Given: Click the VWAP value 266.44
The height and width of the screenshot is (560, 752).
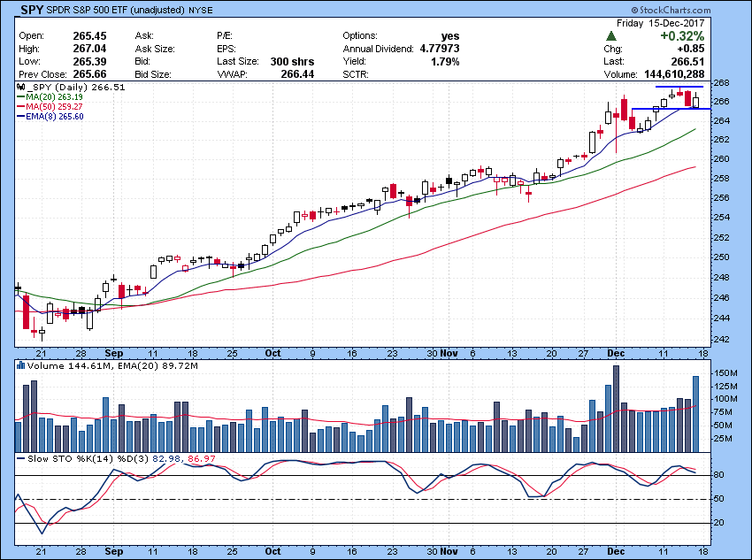Looking at the screenshot, I should (297, 74).
